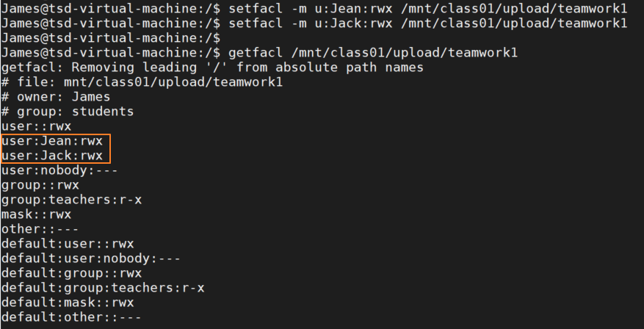This screenshot has width=644, height=329.
Task: Click the empty prompt line after setfacl commands
Action: tap(110, 37)
